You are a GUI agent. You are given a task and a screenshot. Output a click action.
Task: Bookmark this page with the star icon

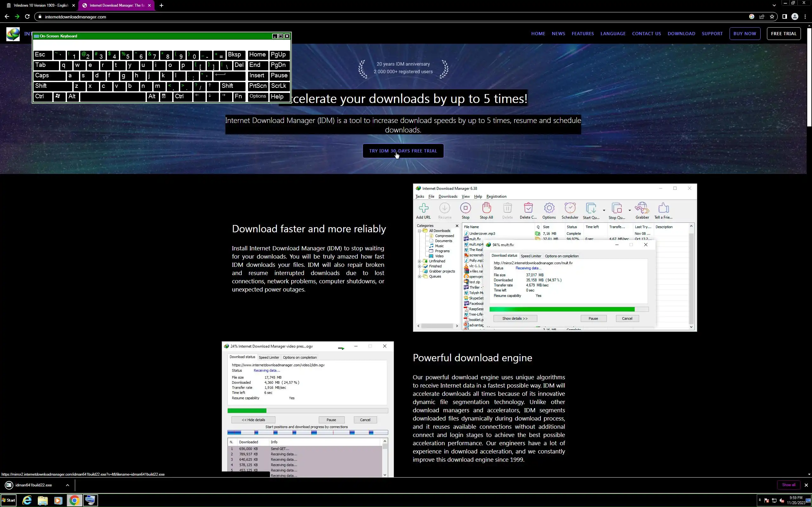click(772, 16)
